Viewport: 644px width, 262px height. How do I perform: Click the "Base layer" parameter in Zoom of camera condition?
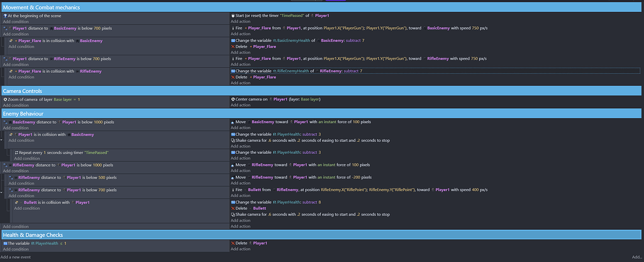[62, 99]
